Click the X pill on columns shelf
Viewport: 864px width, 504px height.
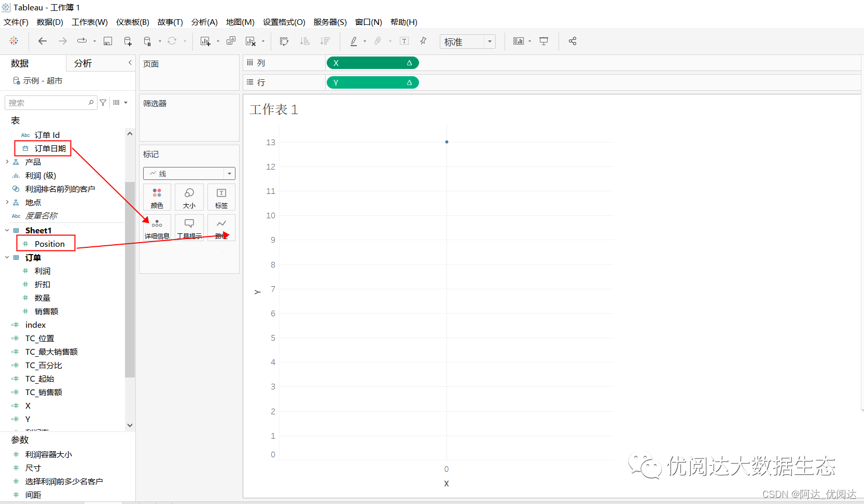(372, 63)
